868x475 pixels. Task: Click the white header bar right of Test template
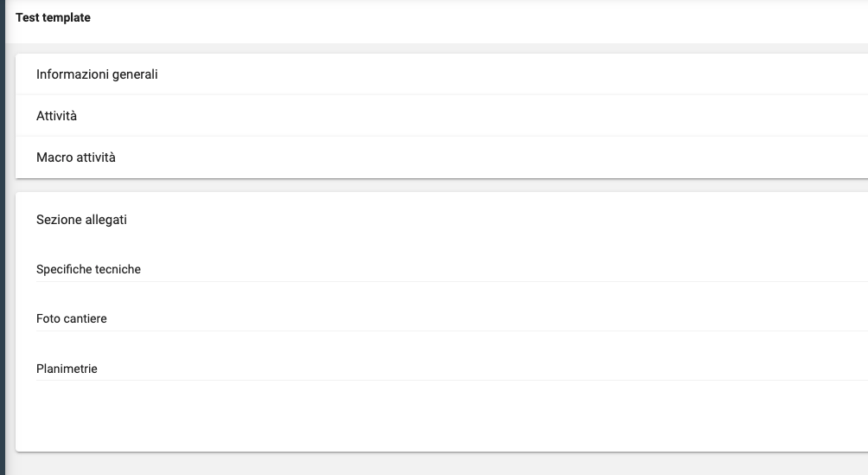[475, 17]
